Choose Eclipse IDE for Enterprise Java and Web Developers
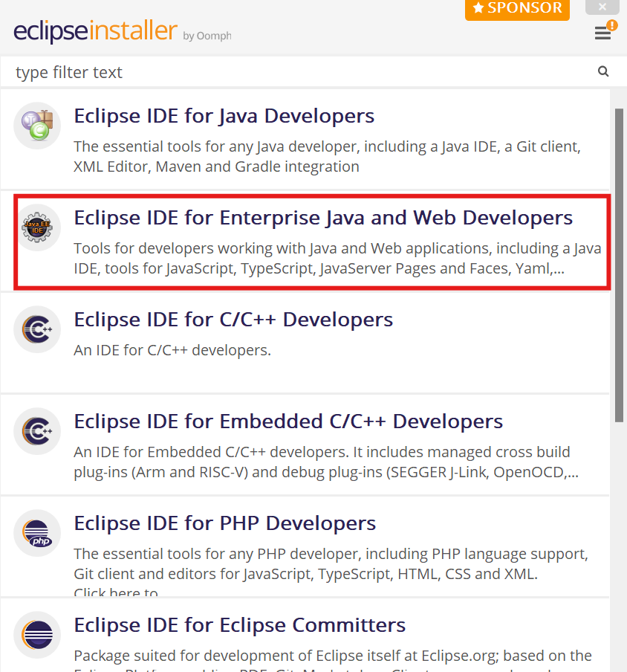 [323, 218]
